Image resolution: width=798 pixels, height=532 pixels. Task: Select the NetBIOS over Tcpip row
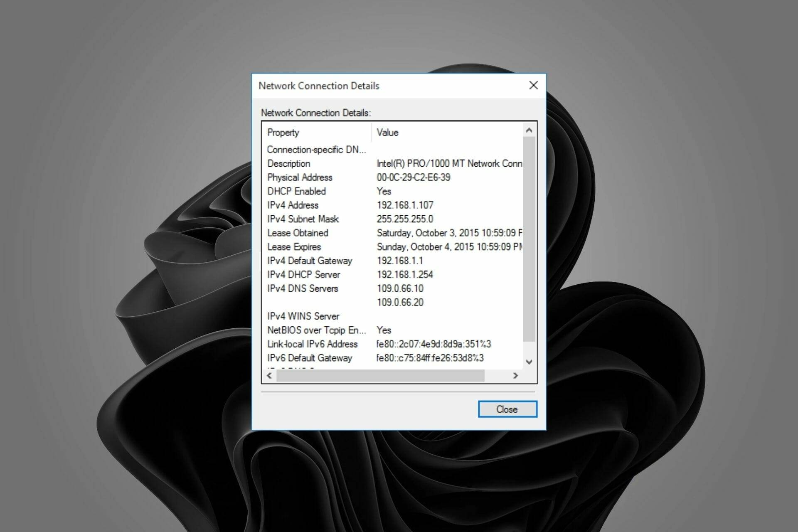point(317,330)
